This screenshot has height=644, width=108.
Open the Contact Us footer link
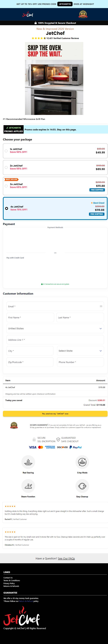point(8,577)
